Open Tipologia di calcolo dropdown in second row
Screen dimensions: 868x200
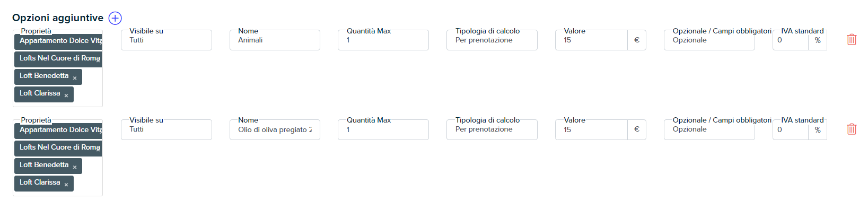[492, 129]
